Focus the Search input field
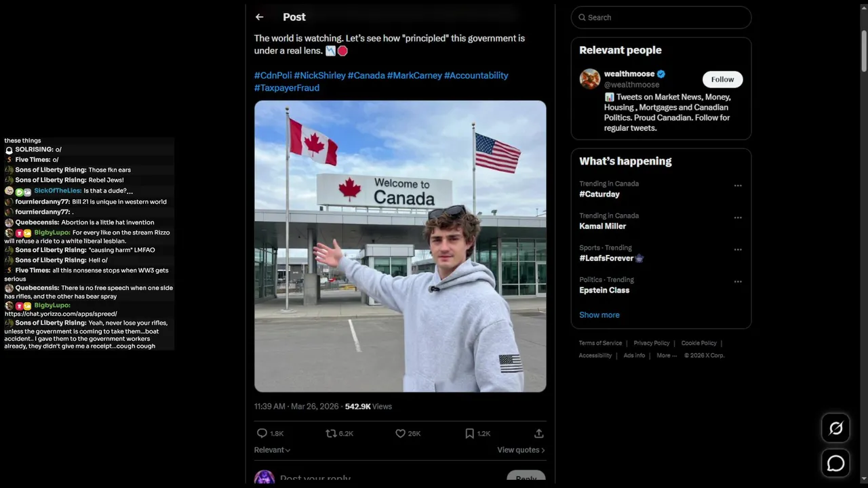 [661, 18]
